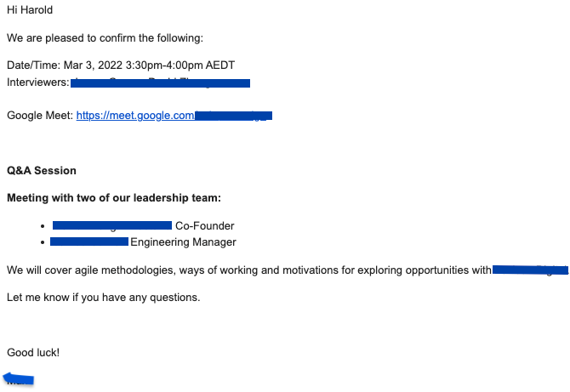This screenshot has width=570, height=392.
Task: Click the redacted Co-Founder name
Action: point(112,225)
